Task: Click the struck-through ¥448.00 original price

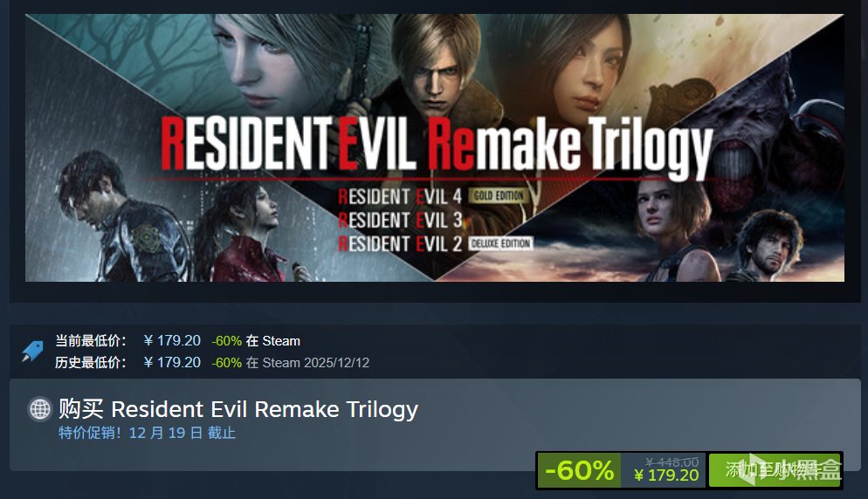Action: (x=672, y=461)
